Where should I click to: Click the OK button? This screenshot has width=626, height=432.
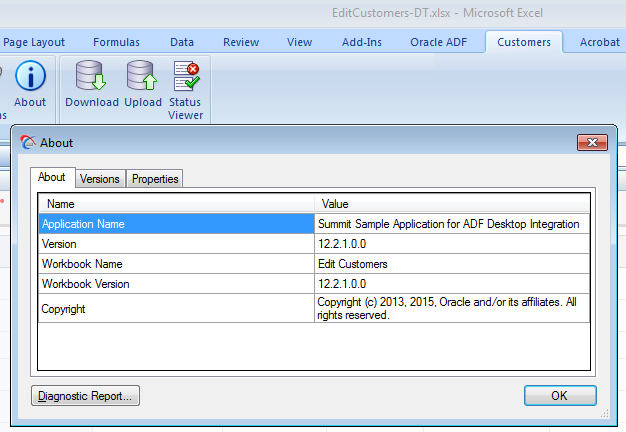point(560,395)
